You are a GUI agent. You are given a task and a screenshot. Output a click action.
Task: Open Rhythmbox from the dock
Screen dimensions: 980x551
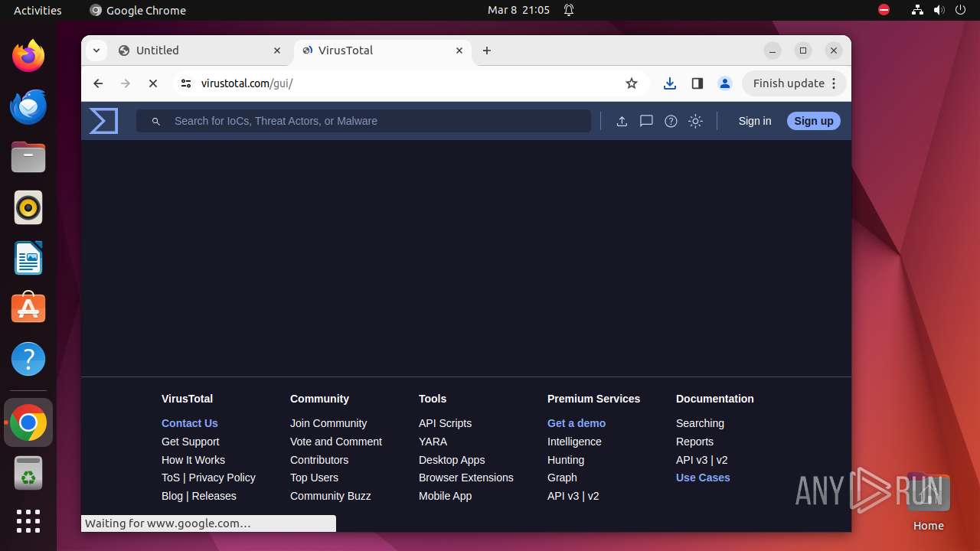(28, 207)
